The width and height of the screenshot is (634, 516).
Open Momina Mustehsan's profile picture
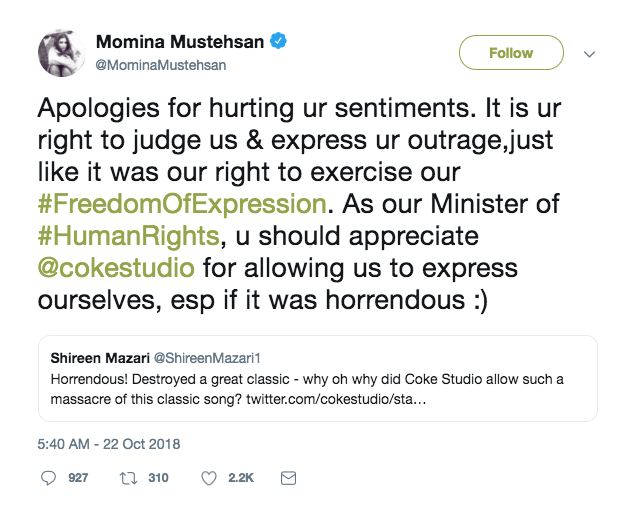(62, 54)
